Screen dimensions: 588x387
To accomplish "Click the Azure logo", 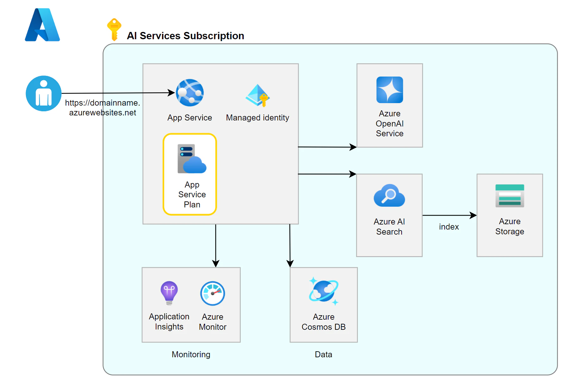I will coord(42,25).
